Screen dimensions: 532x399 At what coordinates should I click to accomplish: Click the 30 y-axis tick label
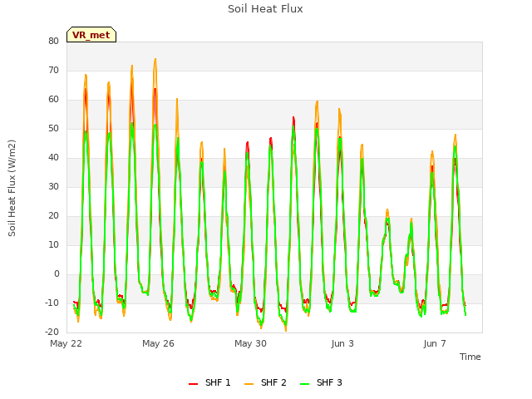tap(53, 186)
